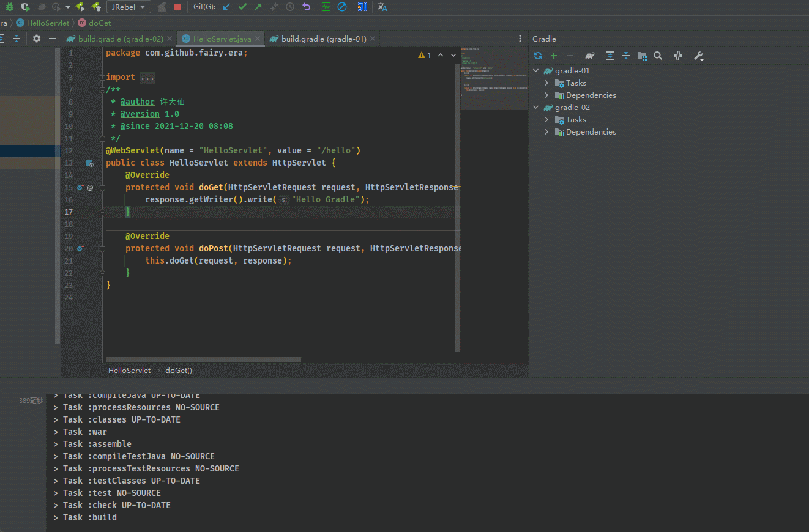
Task: Close the build.gradle (gradle-01) tab
Action: [373, 39]
